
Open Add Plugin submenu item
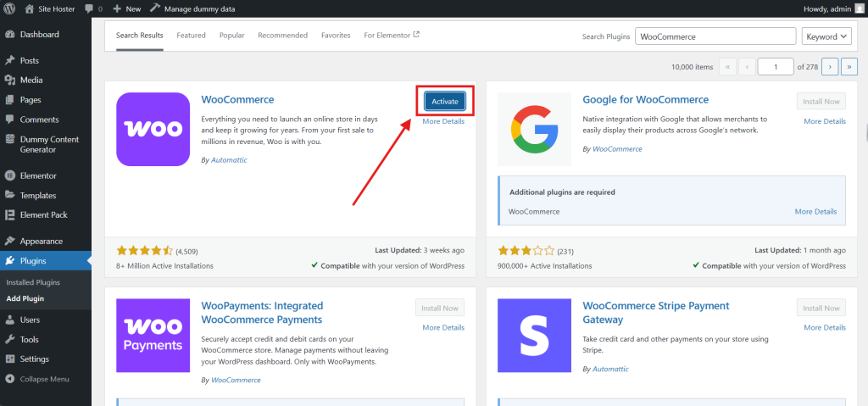click(x=25, y=298)
